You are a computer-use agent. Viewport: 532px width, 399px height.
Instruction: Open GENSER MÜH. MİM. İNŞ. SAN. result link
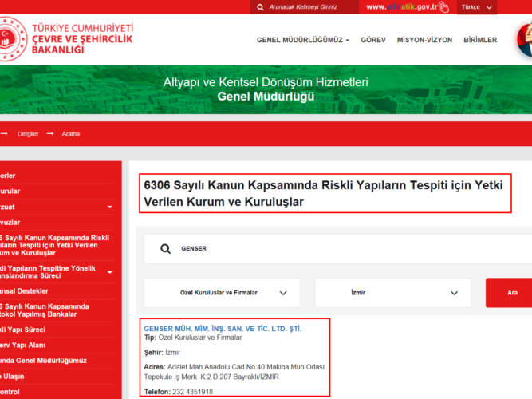(223, 329)
